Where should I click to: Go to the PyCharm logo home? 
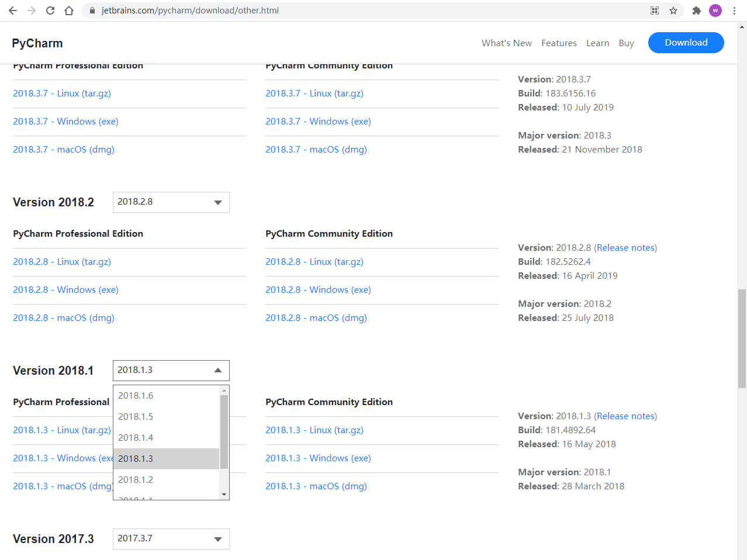click(x=37, y=43)
